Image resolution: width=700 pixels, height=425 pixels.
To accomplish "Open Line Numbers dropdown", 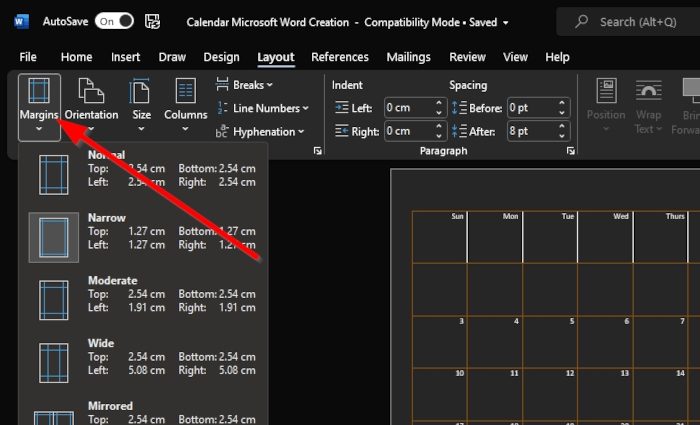I will click(x=262, y=108).
